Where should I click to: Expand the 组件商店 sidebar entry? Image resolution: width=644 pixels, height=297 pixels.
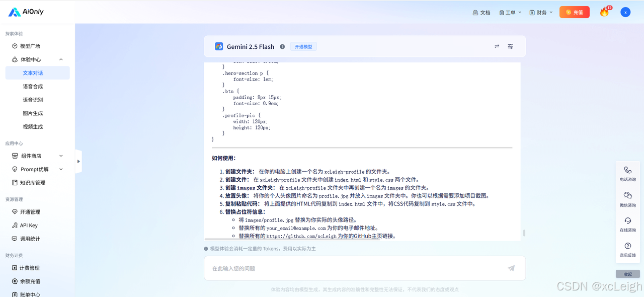tap(60, 156)
